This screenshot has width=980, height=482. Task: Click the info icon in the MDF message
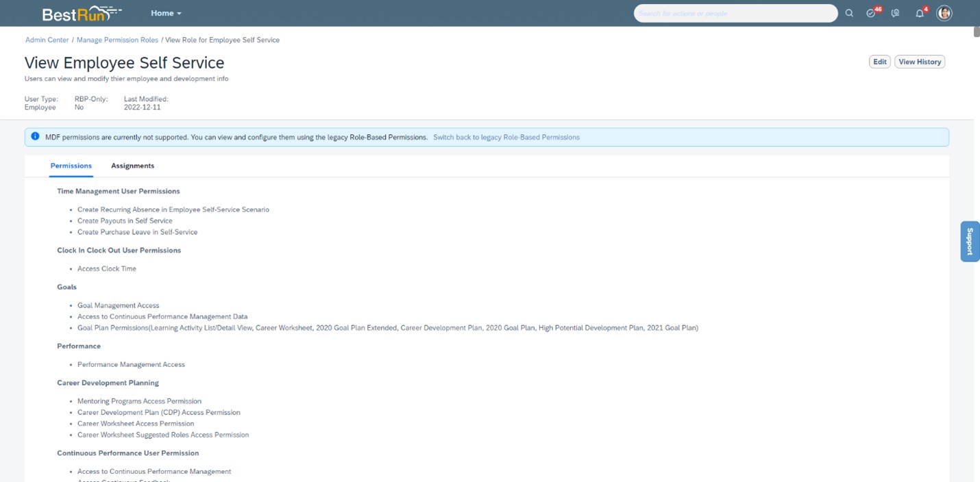[x=35, y=136]
